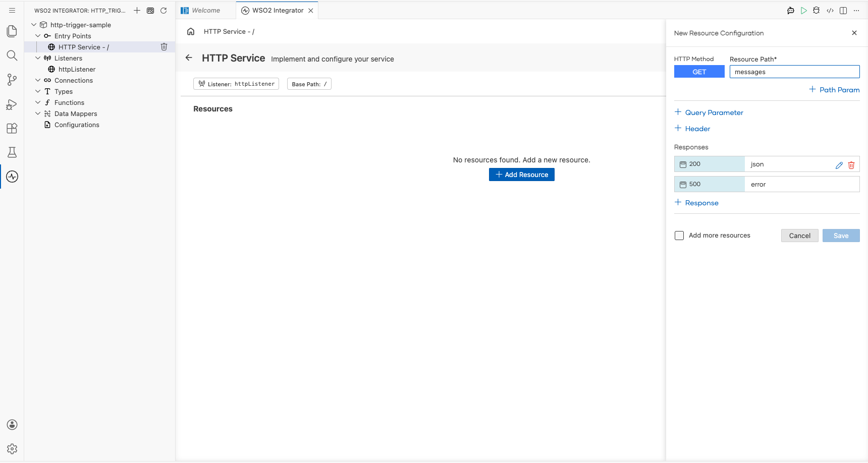Screen dimensions: 868x463
Task: Collapse the Listeners section
Action: (38, 58)
